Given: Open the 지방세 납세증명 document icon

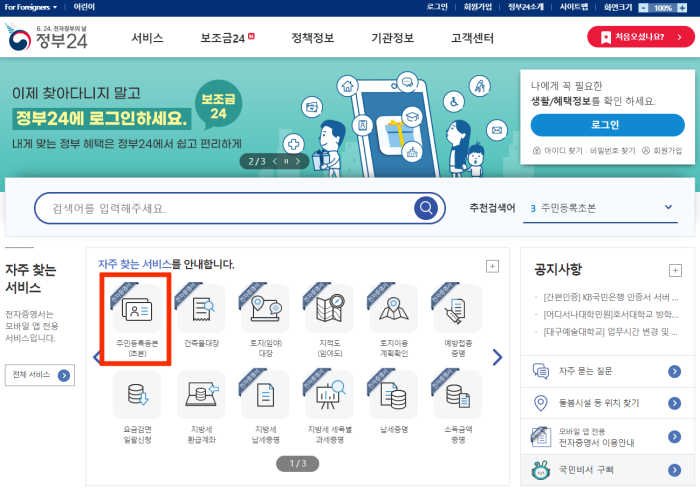Looking at the screenshot, I should tap(266, 395).
